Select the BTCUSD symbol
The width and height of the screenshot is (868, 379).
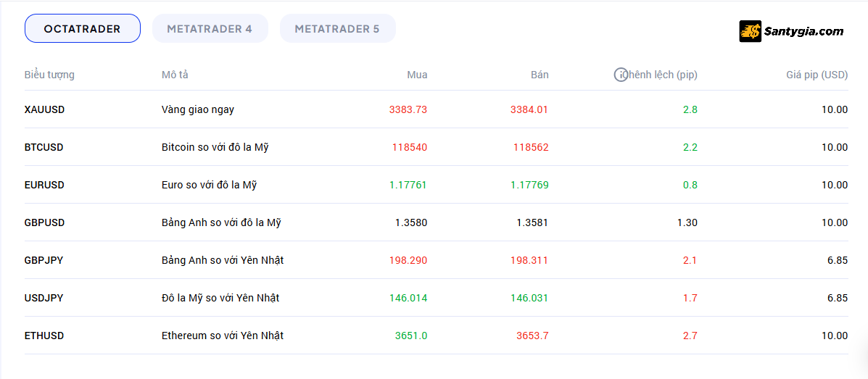point(44,147)
